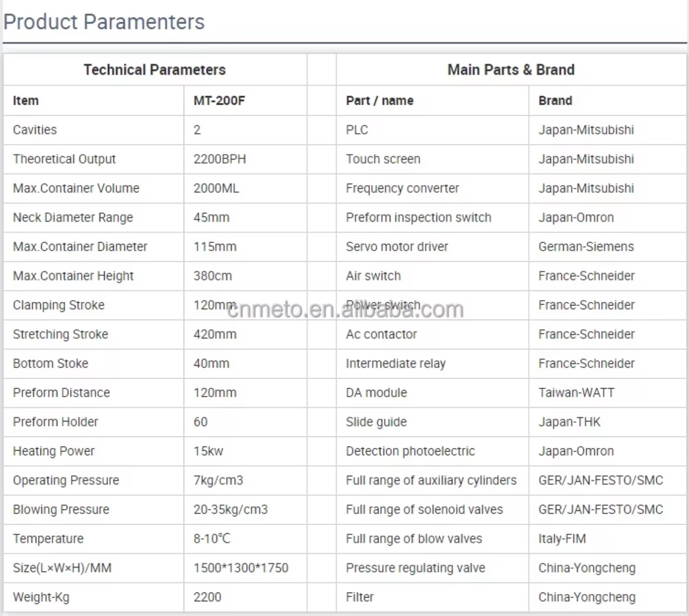Click the Frequency converter part cell

433,188
